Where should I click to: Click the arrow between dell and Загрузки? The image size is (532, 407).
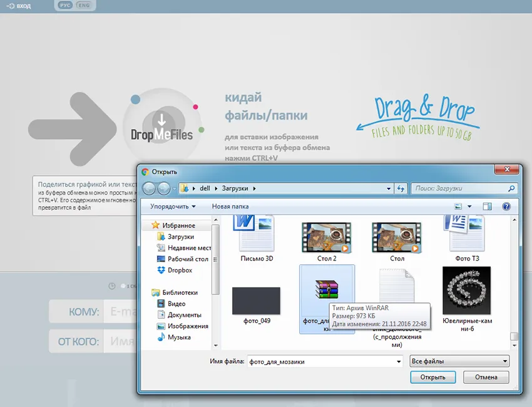(x=216, y=188)
